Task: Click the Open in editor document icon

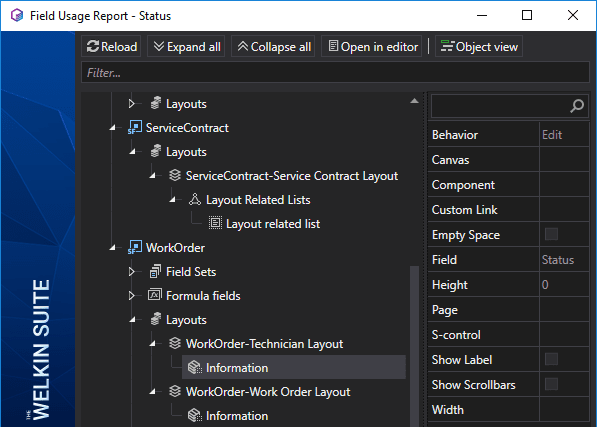Action: click(333, 46)
